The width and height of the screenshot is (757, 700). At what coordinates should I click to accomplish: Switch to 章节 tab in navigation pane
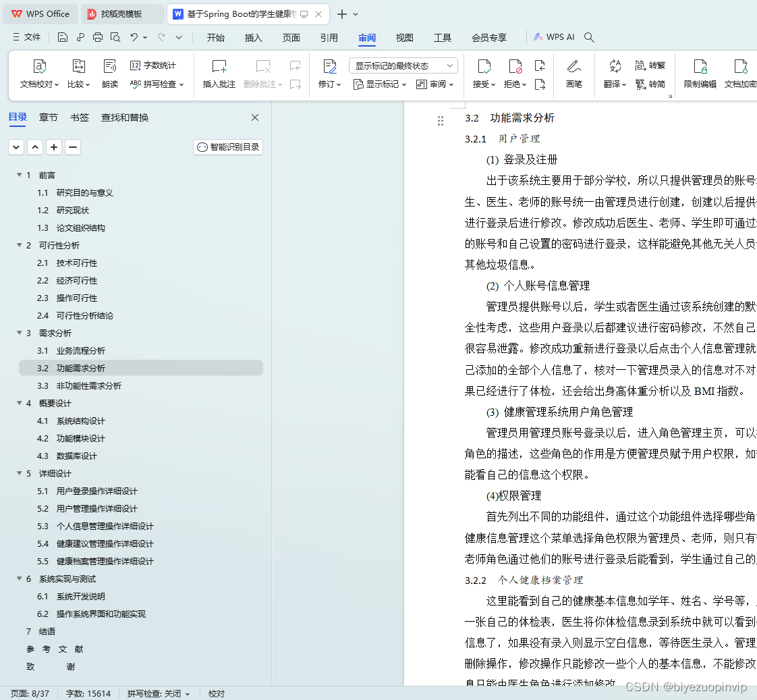(49, 117)
